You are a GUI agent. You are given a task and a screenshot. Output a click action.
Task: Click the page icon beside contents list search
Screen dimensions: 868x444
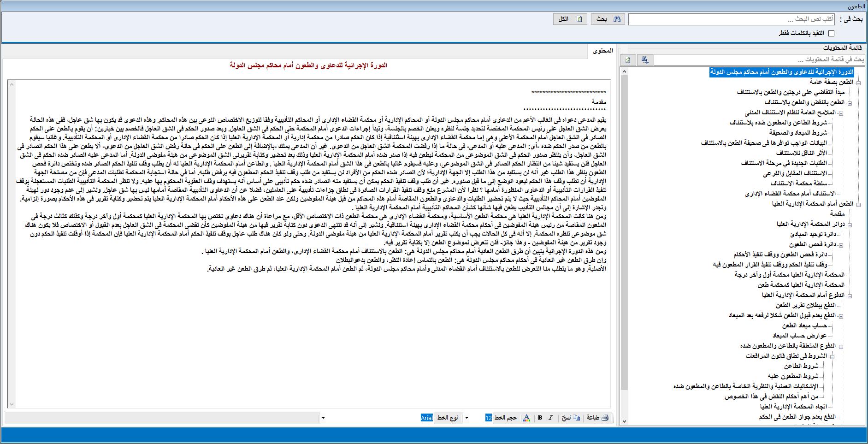pos(628,59)
